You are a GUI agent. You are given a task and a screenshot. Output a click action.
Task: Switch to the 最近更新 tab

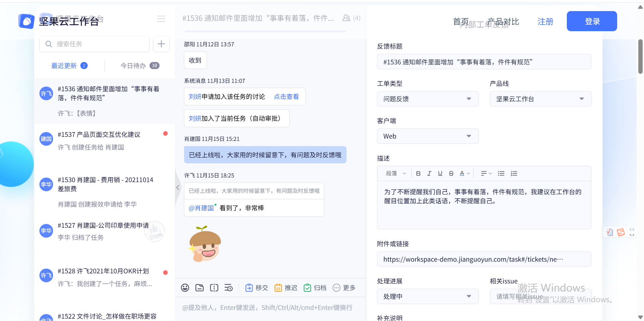pyautogui.click(x=69, y=66)
